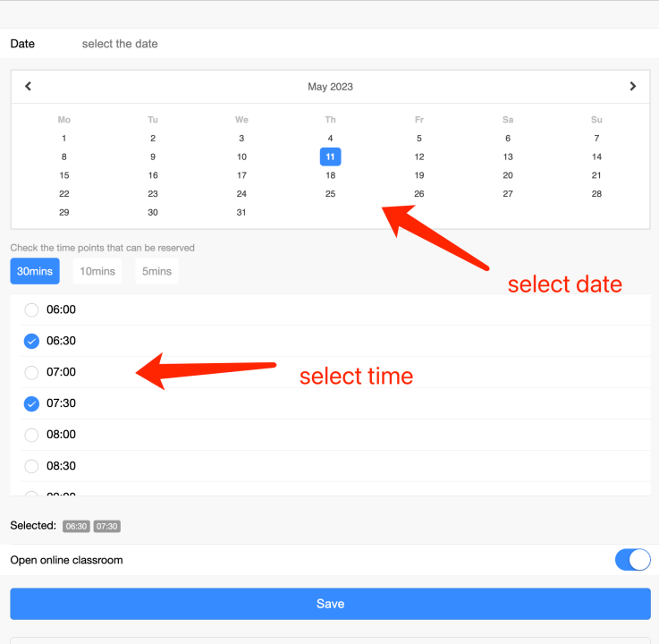
Task: Switch to 5mins interval tab
Action: (x=156, y=271)
